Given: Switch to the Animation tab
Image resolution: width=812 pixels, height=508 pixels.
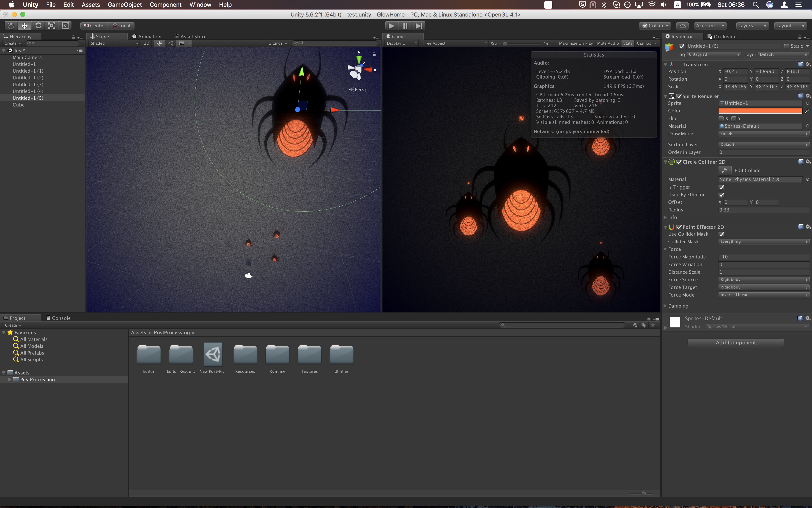Looking at the screenshot, I should pyautogui.click(x=147, y=36).
